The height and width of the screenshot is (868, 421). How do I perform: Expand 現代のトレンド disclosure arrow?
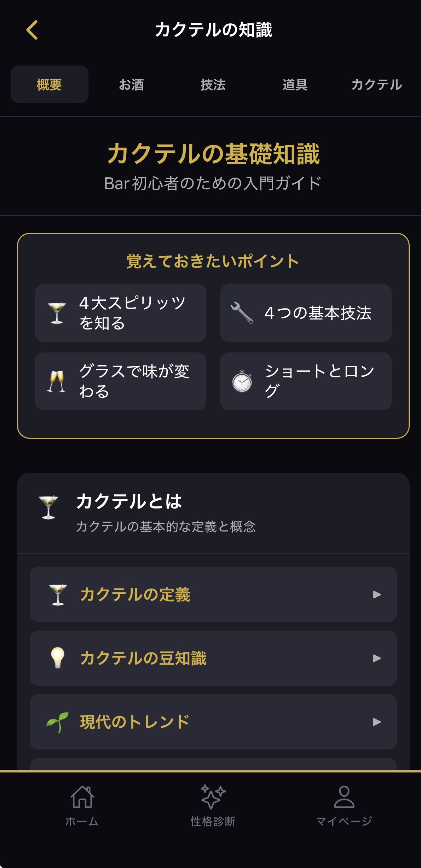pyautogui.click(x=377, y=722)
